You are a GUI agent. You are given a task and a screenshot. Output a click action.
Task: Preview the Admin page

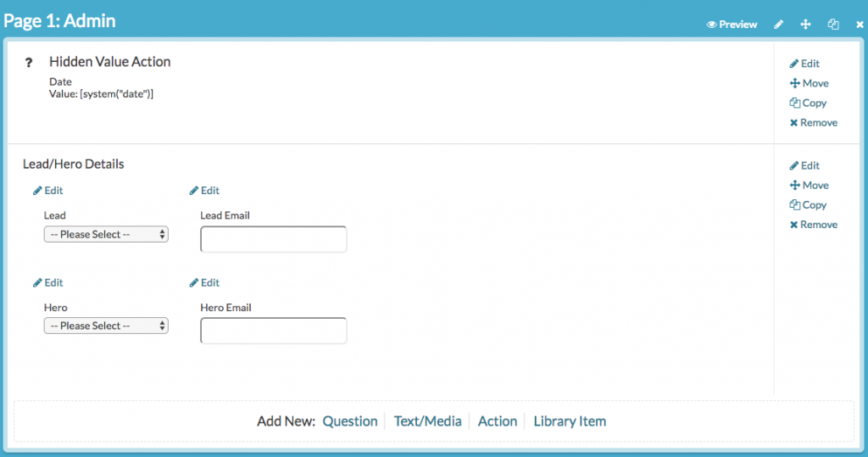tap(732, 25)
